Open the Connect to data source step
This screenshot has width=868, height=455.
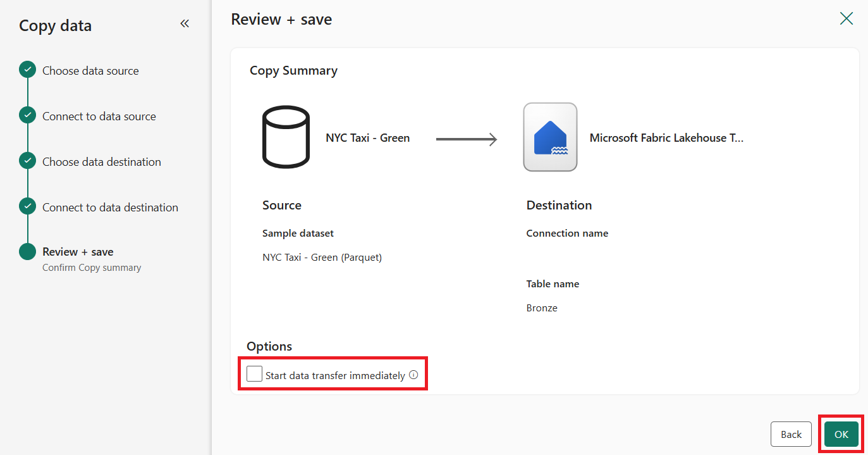99,116
